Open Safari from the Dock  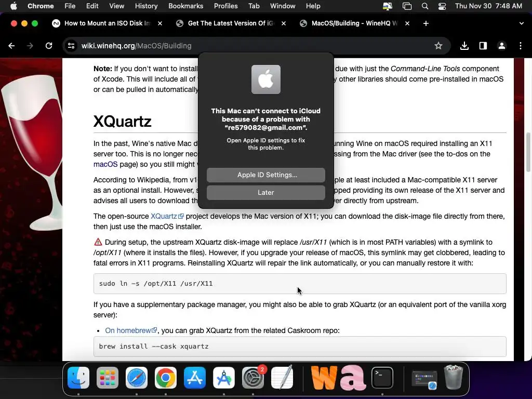[137, 378]
